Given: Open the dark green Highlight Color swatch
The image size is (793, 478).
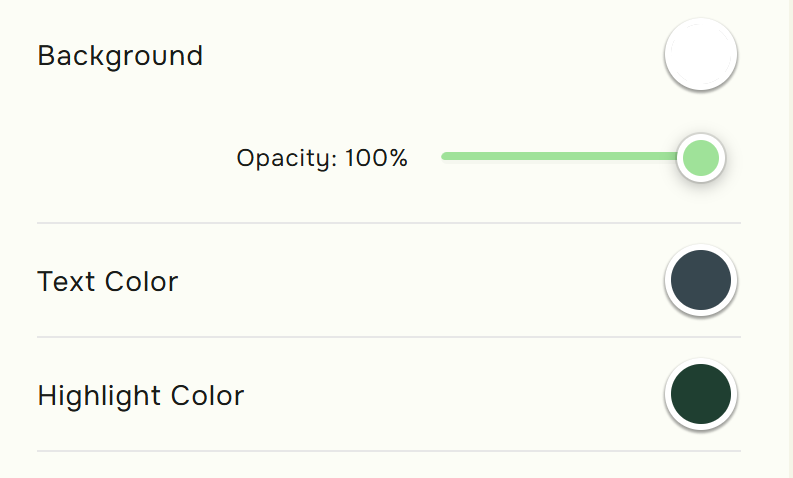Looking at the screenshot, I should (700, 395).
